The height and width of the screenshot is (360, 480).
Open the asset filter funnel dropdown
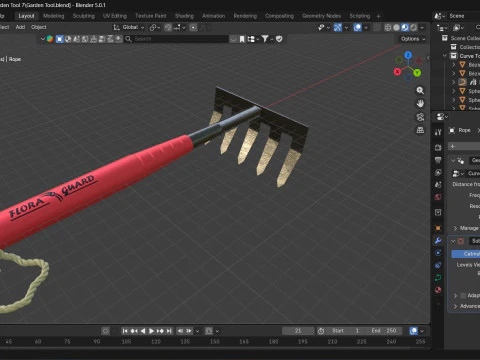tap(267, 39)
